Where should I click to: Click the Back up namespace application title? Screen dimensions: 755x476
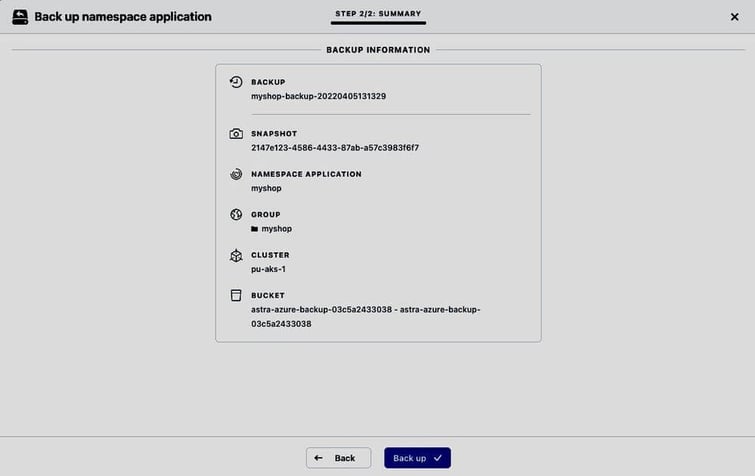(x=123, y=17)
